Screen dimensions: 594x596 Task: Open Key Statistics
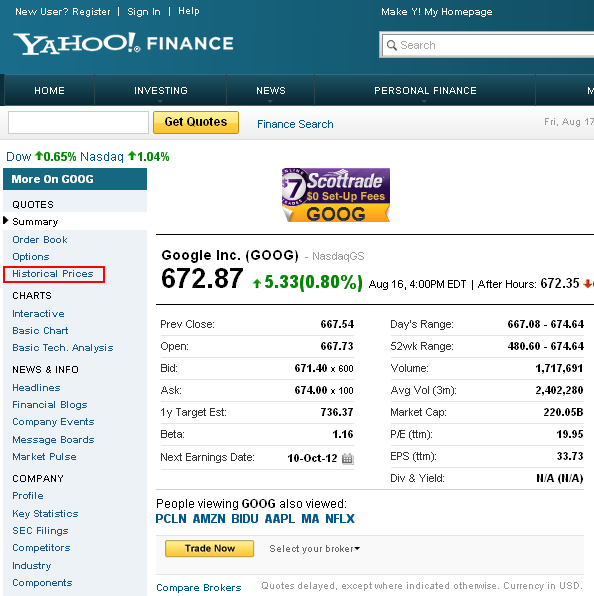point(45,514)
